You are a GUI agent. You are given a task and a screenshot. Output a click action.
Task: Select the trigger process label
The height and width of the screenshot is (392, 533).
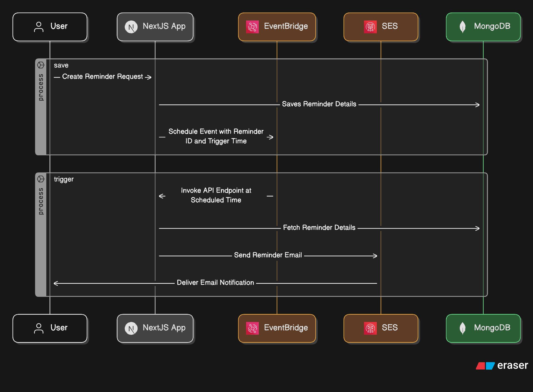[x=64, y=179]
